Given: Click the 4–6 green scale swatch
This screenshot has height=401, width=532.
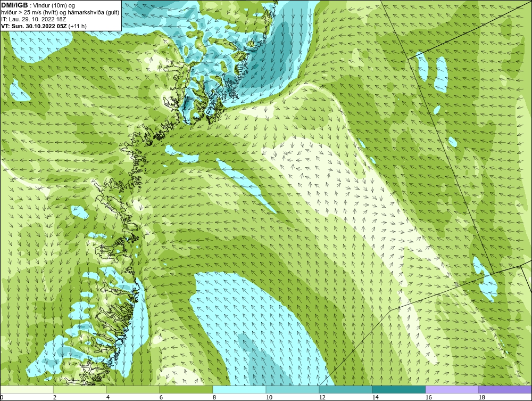Looking at the screenshot, I should point(133,389).
